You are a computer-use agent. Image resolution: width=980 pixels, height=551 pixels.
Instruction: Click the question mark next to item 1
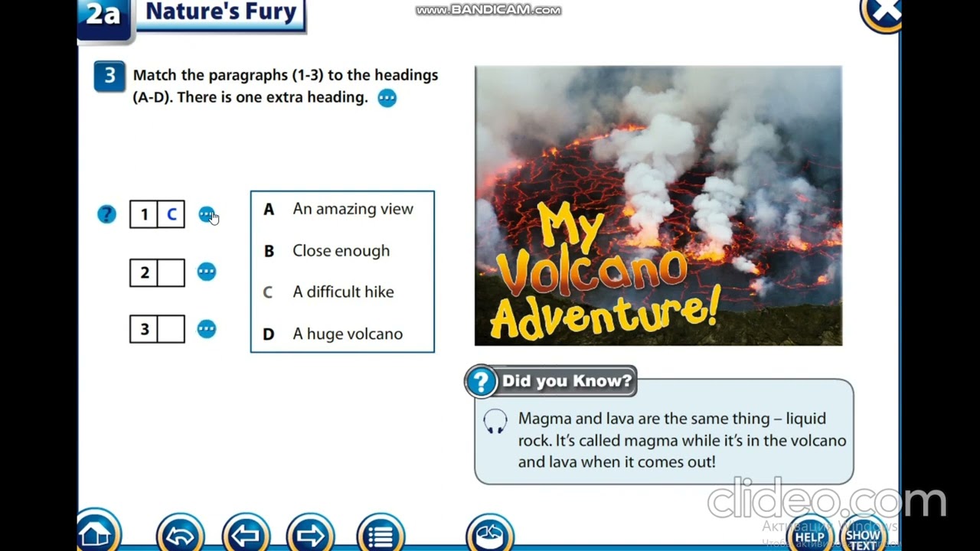coord(106,215)
